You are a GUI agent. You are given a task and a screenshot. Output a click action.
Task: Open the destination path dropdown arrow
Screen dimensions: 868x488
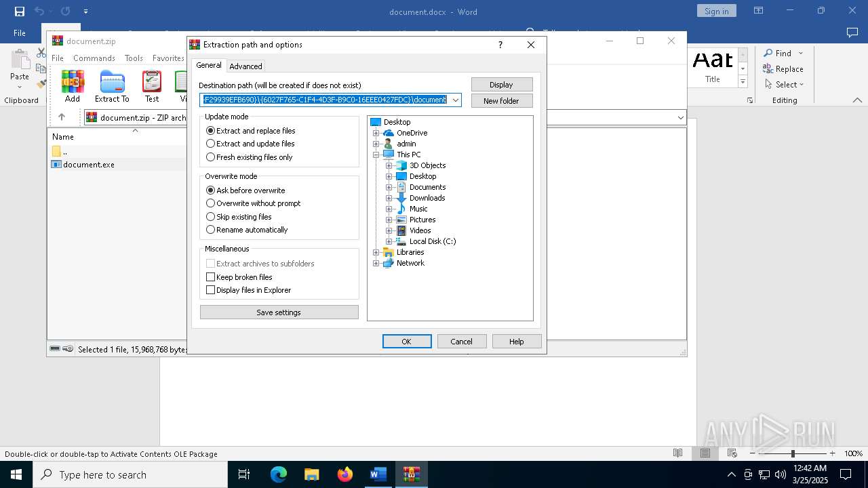point(456,100)
